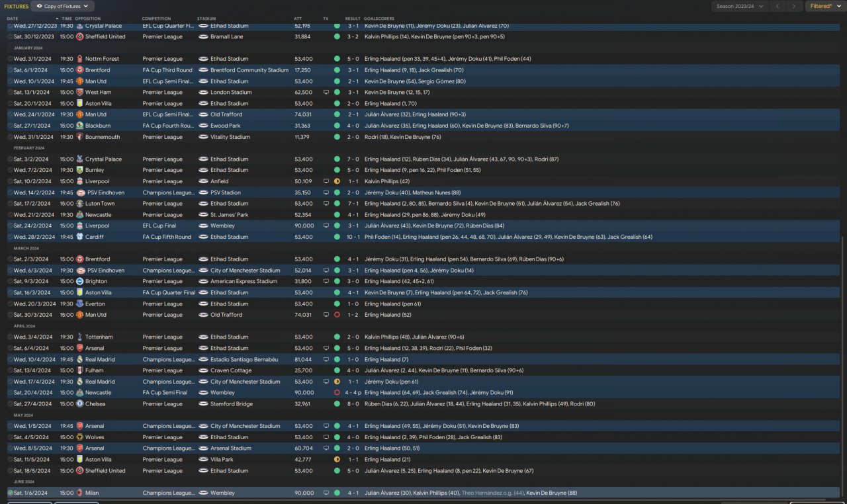847x504 pixels.
Task: Tick the selection circle for the Cardiff fixture
Action: click(x=10, y=237)
